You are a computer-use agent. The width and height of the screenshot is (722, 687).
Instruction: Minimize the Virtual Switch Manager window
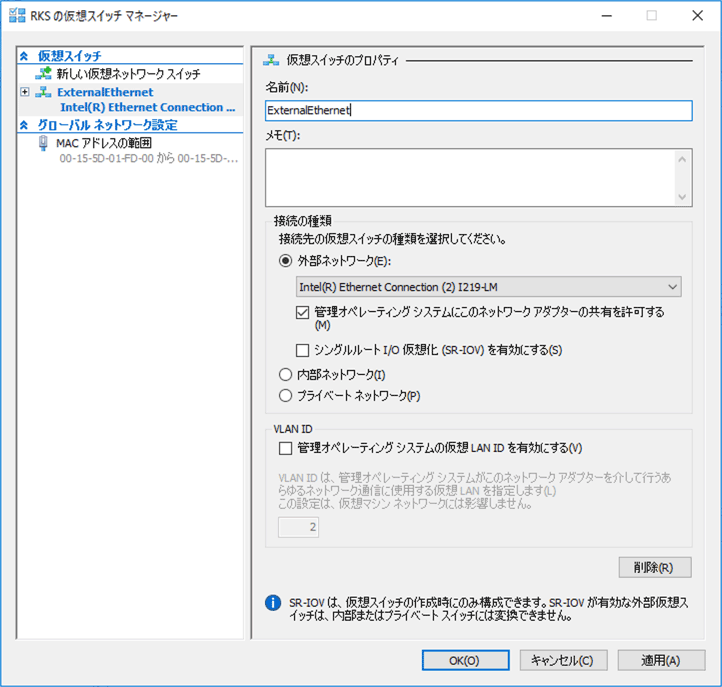tap(607, 16)
